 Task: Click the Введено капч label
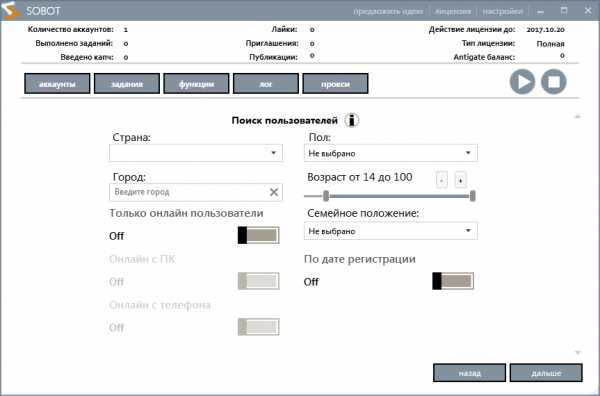tap(87, 57)
